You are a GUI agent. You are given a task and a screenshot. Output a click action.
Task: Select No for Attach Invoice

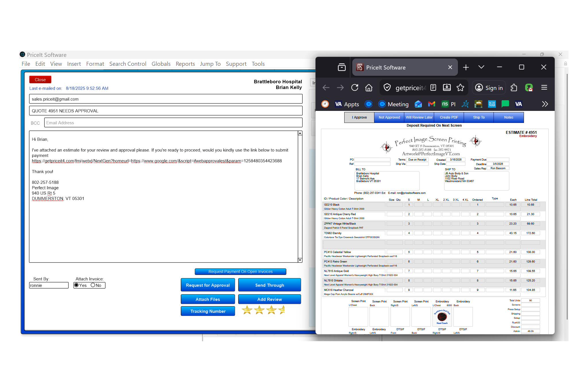tap(93, 285)
